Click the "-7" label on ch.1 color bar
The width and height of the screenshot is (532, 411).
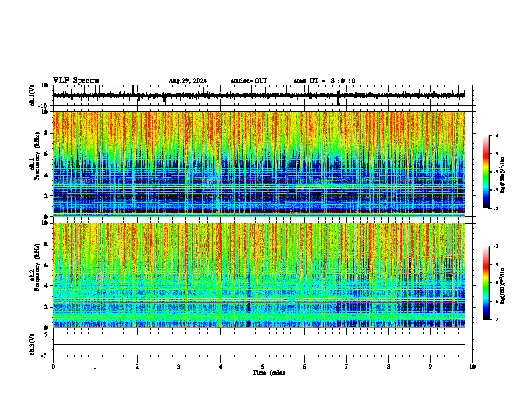(x=496, y=208)
